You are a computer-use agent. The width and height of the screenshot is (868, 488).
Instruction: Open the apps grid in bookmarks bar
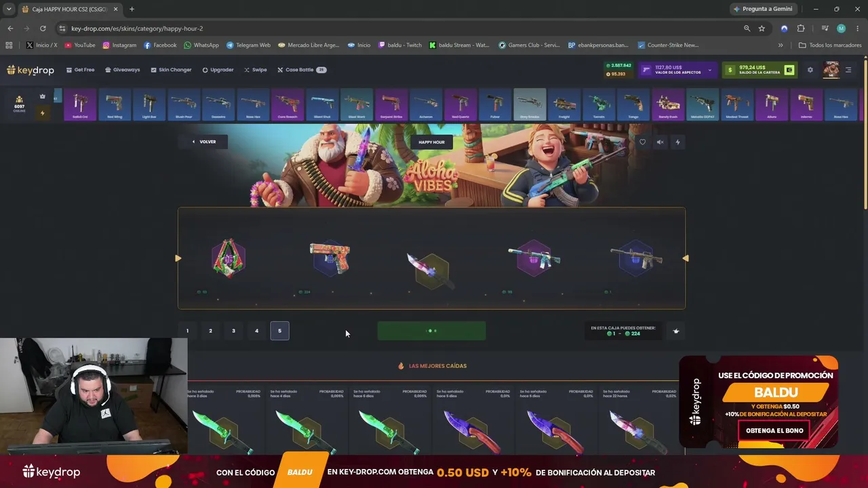pos(9,45)
